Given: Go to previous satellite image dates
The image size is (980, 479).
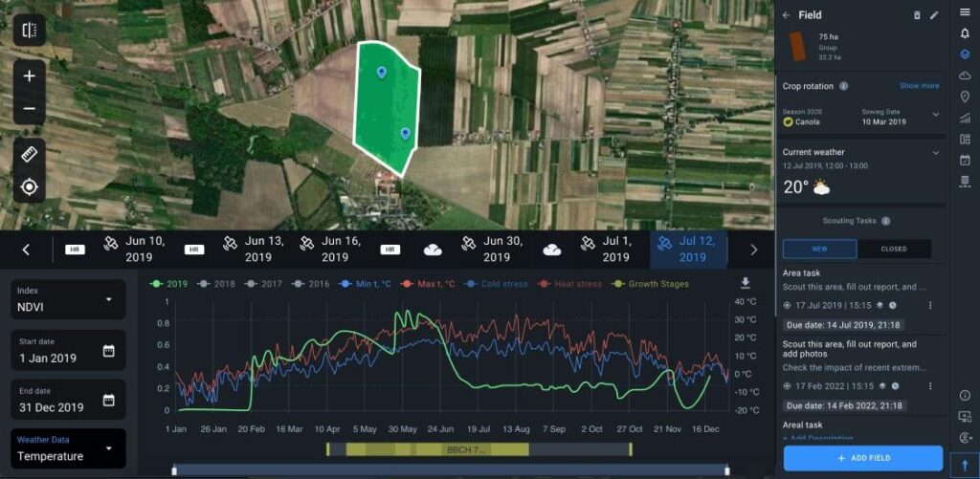Looking at the screenshot, I should (26, 250).
